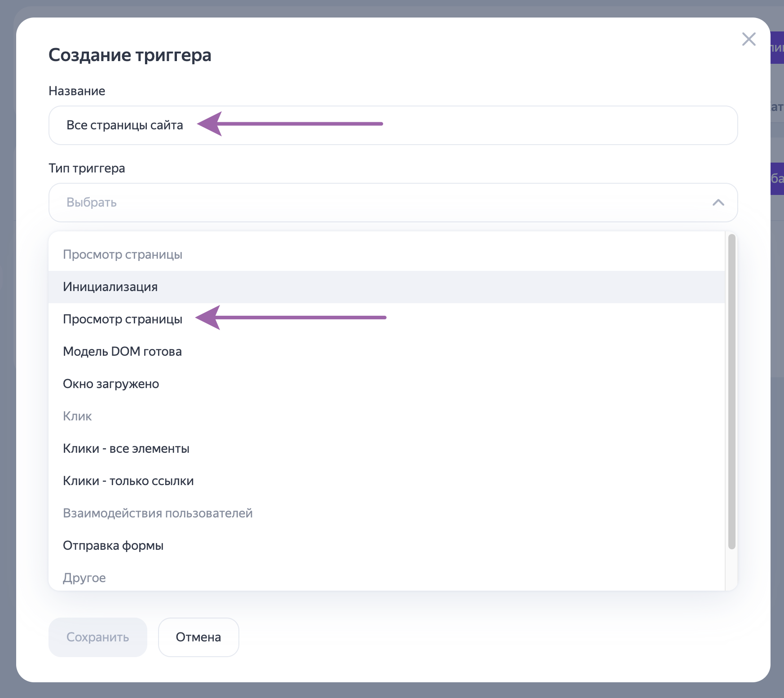Choose the Просмотр страницы option below Инициализация
This screenshot has width=784, height=698.
[123, 319]
